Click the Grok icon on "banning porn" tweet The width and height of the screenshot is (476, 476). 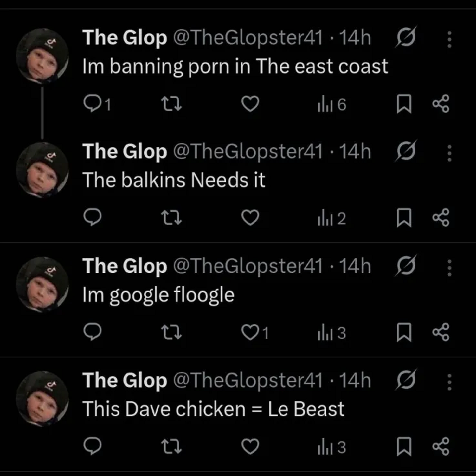click(406, 37)
